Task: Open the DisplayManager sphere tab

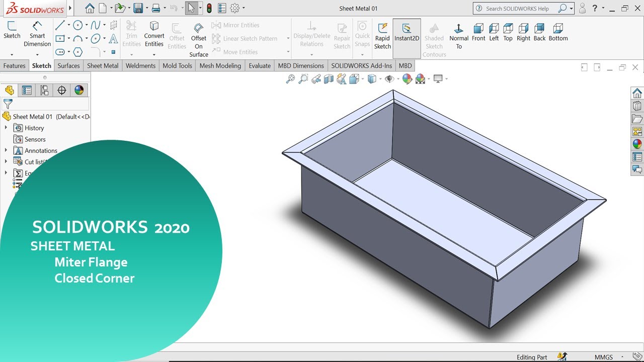Action: (x=79, y=90)
